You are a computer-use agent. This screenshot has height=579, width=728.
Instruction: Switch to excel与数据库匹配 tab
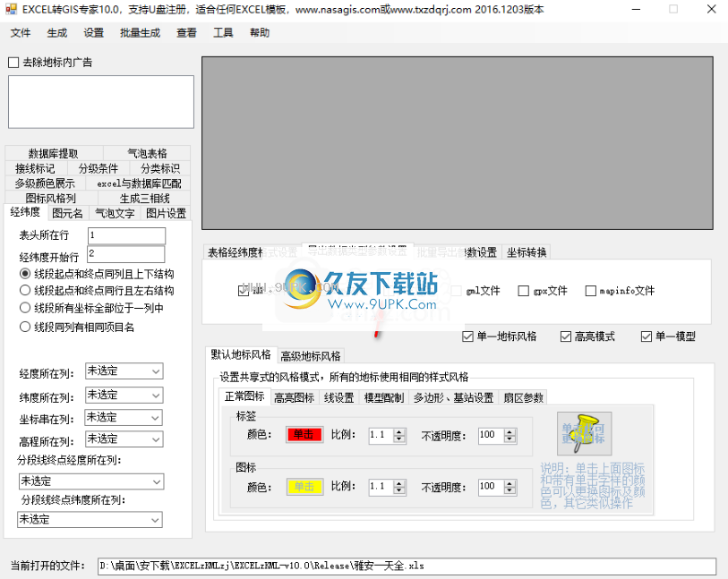point(139,183)
